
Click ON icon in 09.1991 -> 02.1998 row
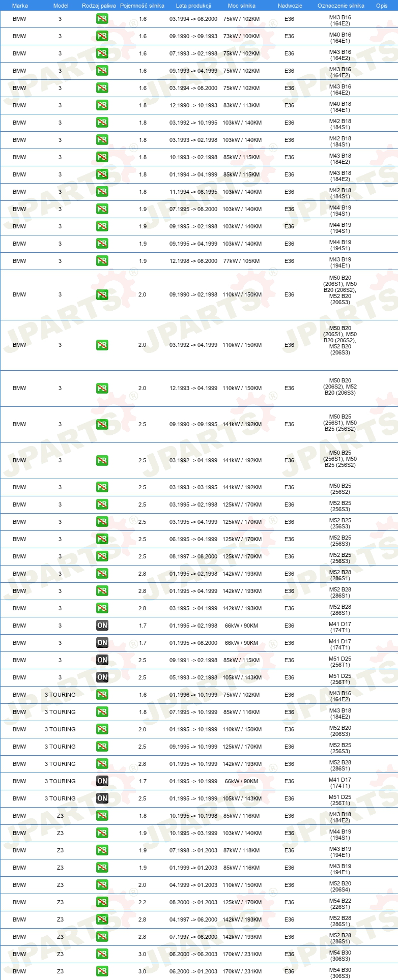[102, 660]
